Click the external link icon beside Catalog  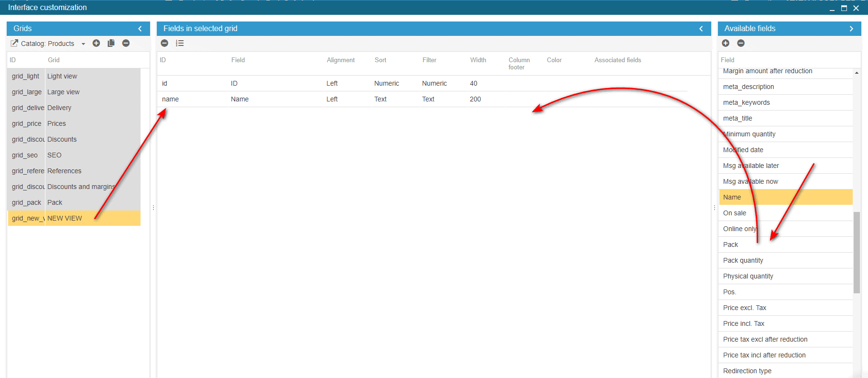[14, 44]
